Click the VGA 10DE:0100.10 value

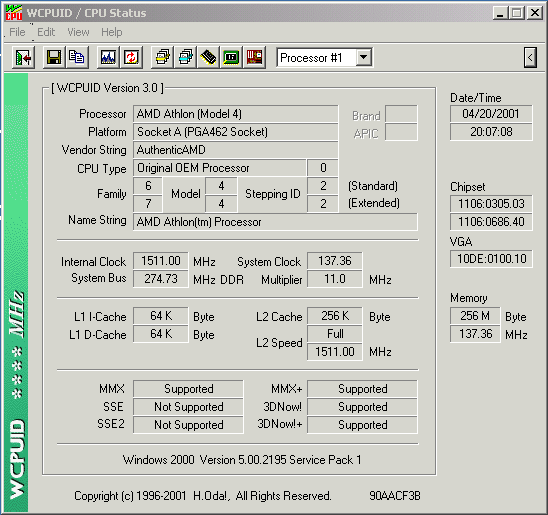[x=491, y=259]
